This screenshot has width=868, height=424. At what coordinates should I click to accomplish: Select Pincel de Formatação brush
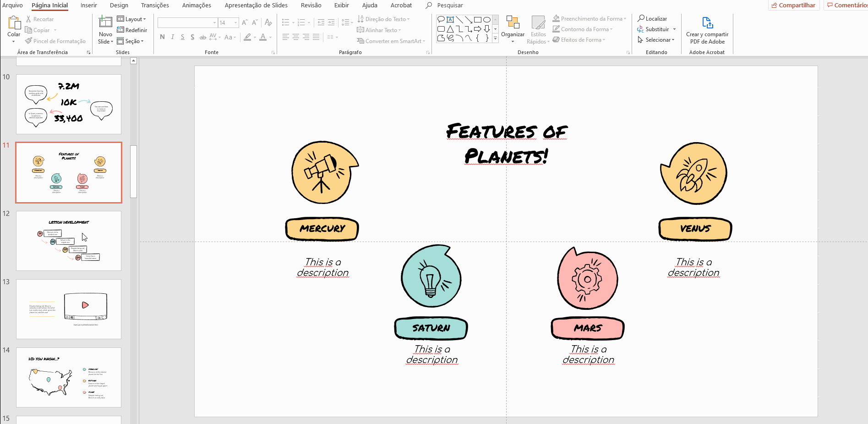point(55,41)
